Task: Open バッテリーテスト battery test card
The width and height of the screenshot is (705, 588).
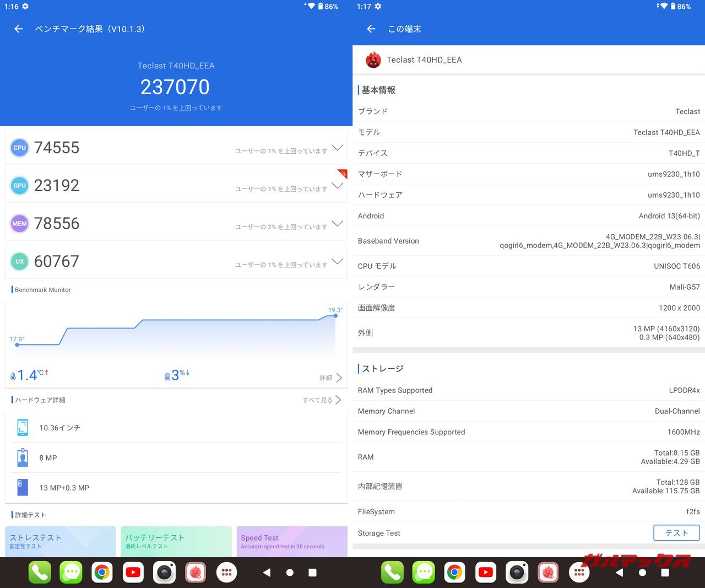Action: point(176,541)
